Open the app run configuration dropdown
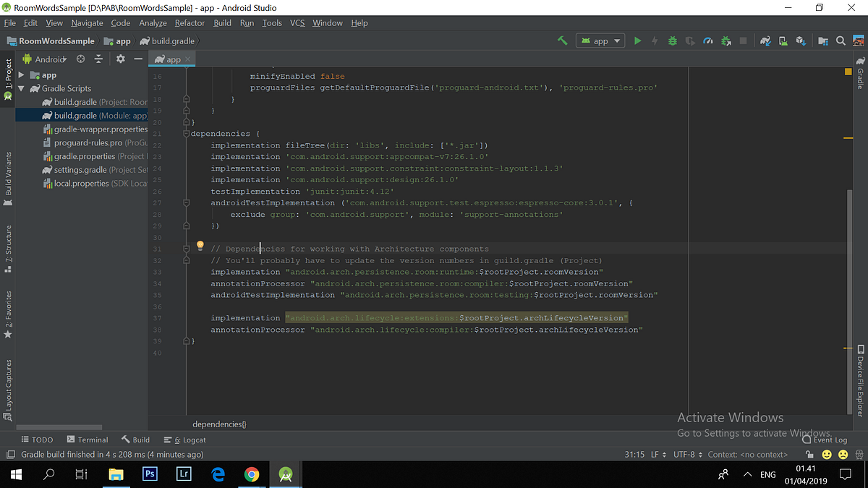The image size is (868, 488). tap(600, 40)
